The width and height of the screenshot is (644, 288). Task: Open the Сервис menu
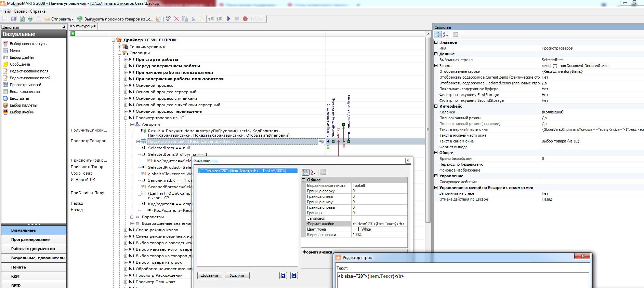(21, 11)
